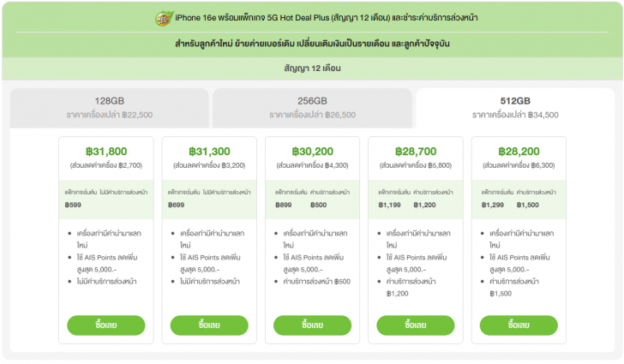This screenshot has height=364, width=624.
Task: Select the 256GB storage tab
Action: (312, 107)
